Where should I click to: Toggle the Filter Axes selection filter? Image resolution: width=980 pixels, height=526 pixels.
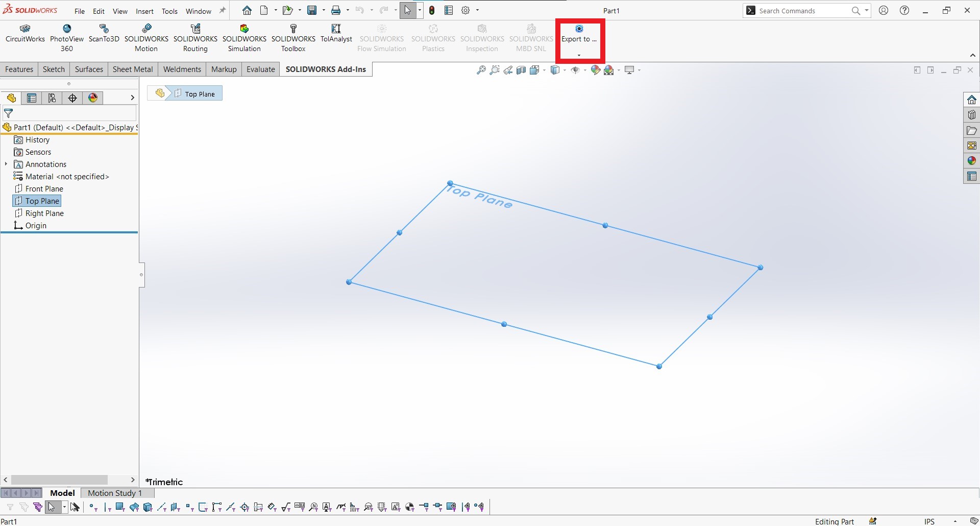point(162,507)
